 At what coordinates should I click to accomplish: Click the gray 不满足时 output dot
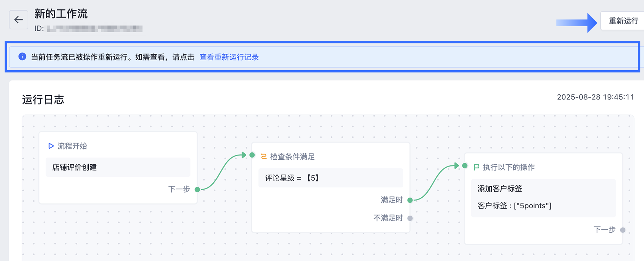click(410, 218)
